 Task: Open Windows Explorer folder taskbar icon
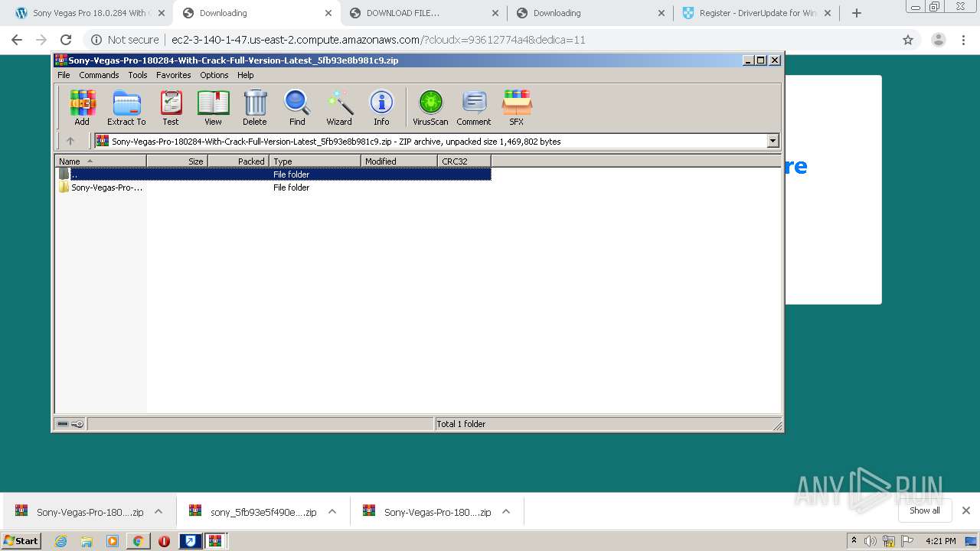click(x=87, y=541)
